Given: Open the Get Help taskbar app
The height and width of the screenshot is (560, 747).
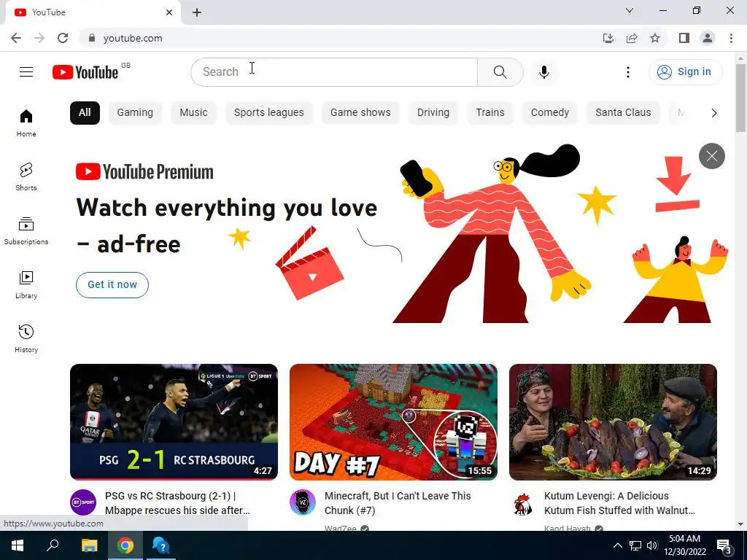Looking at the screenshot, I should [161, 545].
